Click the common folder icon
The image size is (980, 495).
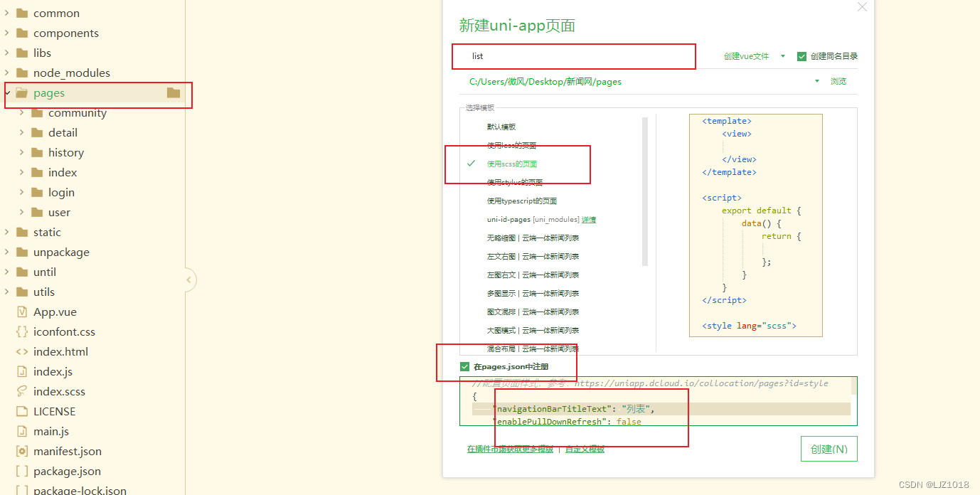tap(21, 13)
